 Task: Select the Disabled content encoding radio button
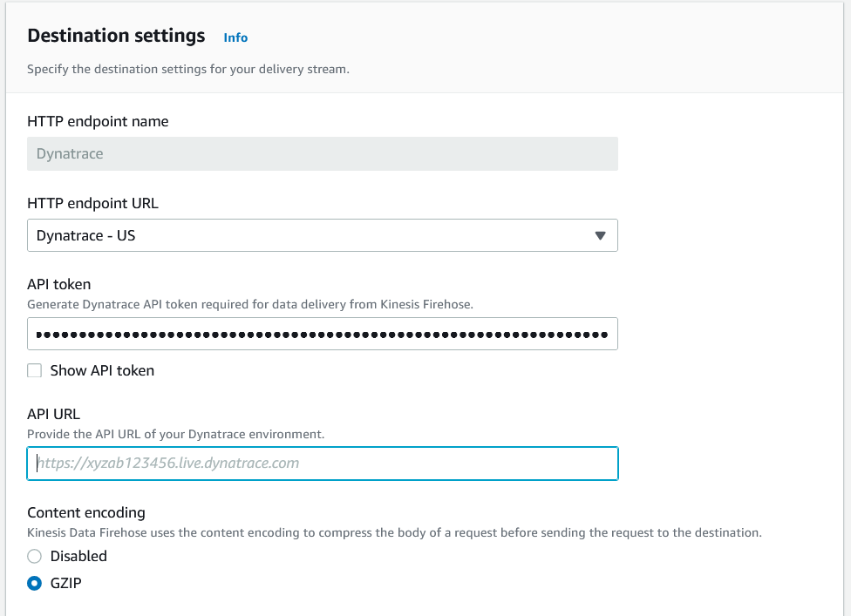point(35,556)
